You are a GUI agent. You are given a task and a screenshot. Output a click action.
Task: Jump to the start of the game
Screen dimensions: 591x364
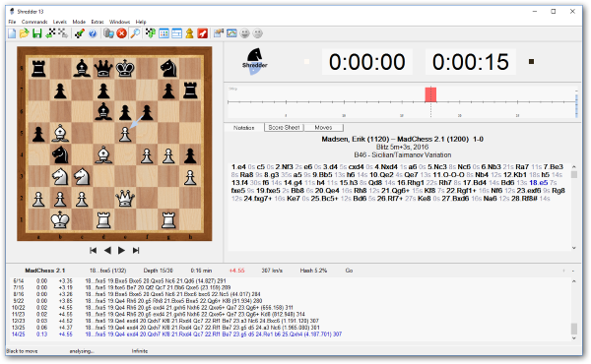[94, 250]
